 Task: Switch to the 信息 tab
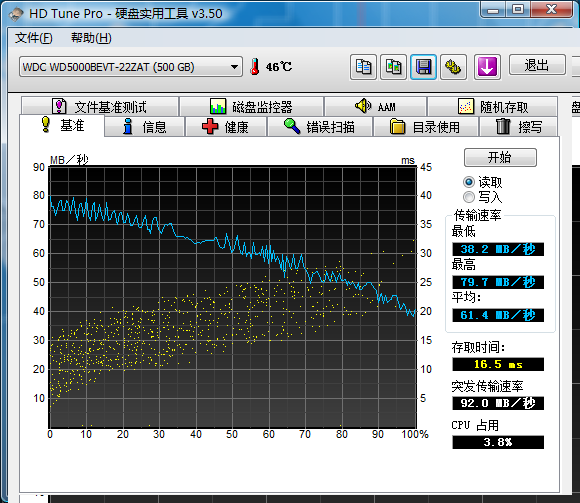pyautogui.click(x=145, y=127)
